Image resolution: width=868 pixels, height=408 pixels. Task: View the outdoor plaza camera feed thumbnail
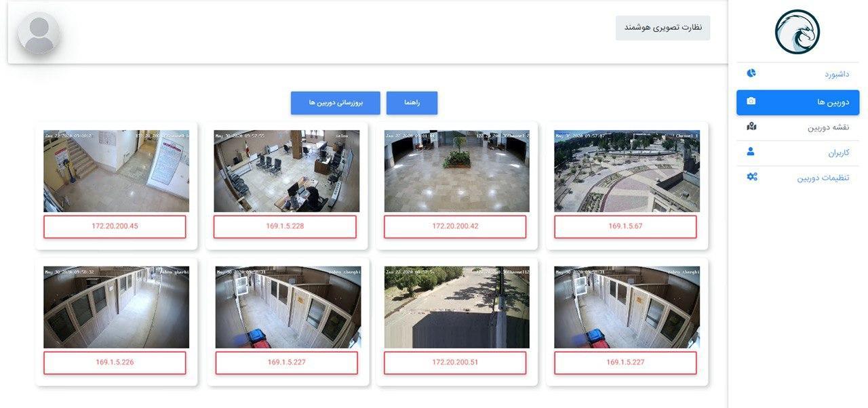627,171
